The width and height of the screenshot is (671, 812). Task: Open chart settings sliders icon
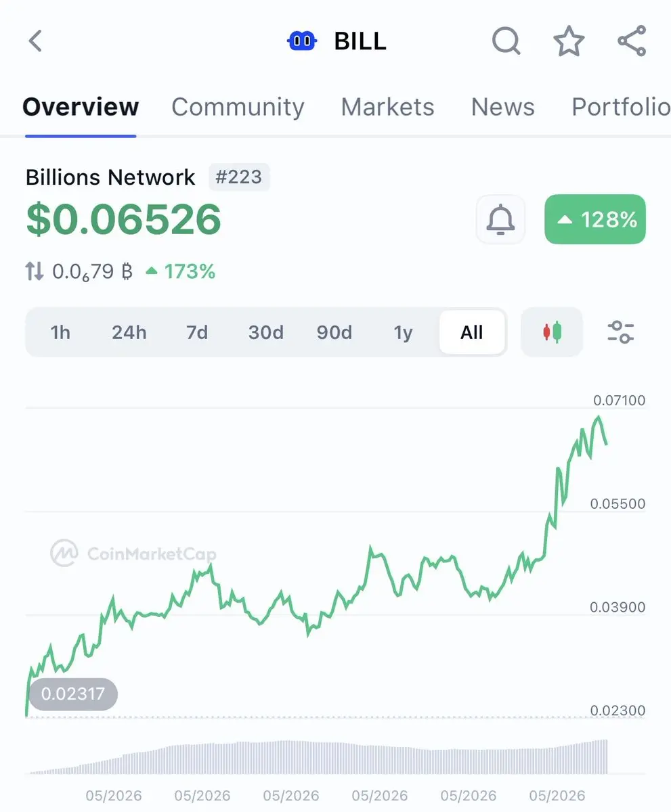click(x=620, y=332)
